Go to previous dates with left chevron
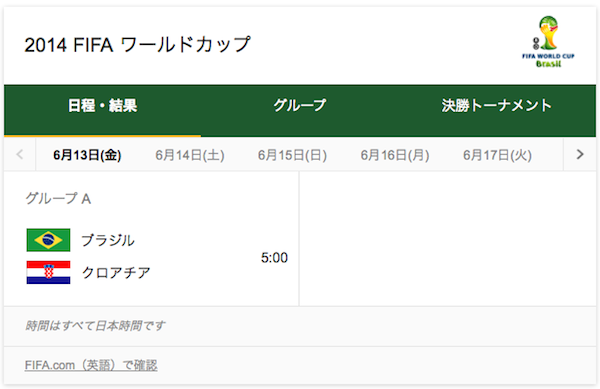This screenshot has height=389, width=600. pyautogui.click(x=20, y=155)
